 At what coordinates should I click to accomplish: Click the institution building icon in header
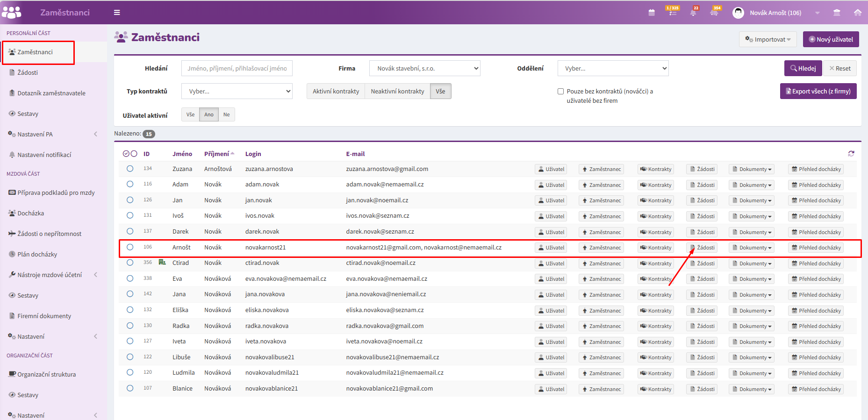tap(837, 13)
